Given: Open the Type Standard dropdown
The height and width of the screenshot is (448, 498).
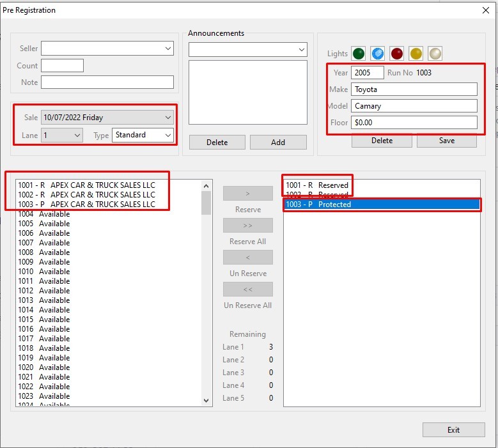Looking at the screenshot, I should pos(143,135).
